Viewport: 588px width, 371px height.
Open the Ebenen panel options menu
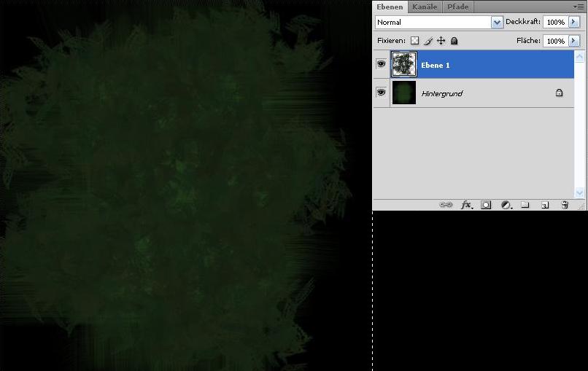580,7
